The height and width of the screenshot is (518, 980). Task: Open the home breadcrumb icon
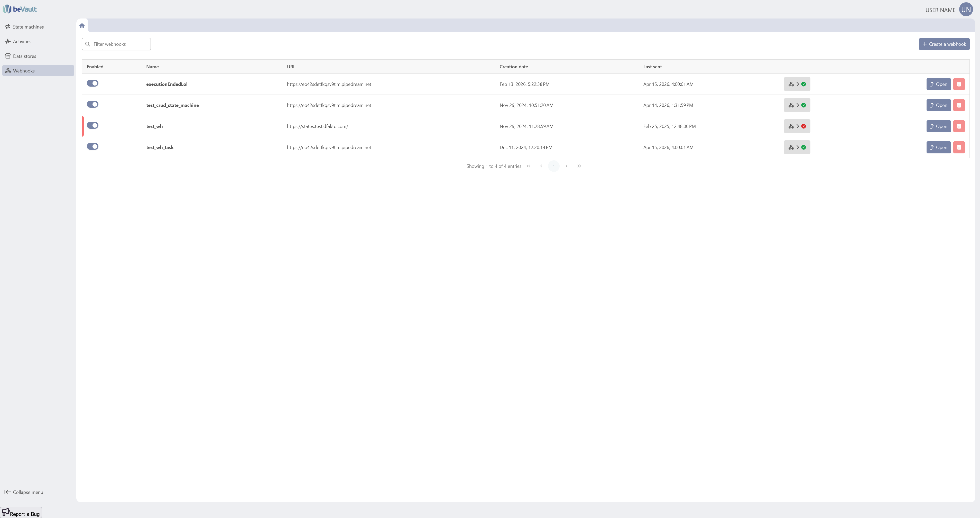(x=82, y=25)
